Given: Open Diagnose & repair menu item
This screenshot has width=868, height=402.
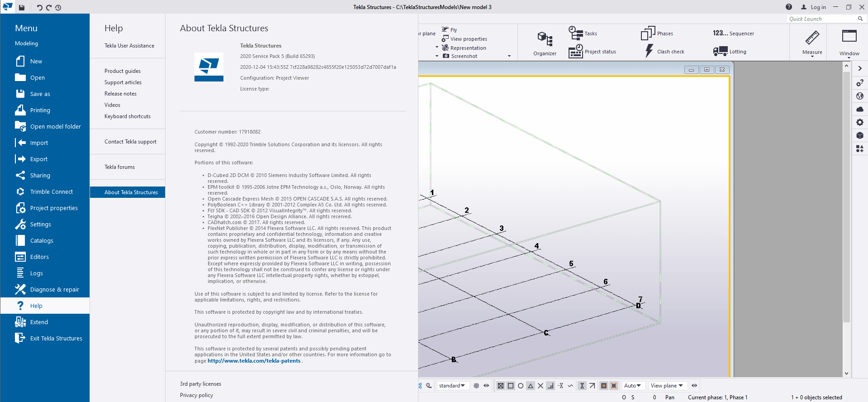Looking at the screenshot, I should coord(45,289).
